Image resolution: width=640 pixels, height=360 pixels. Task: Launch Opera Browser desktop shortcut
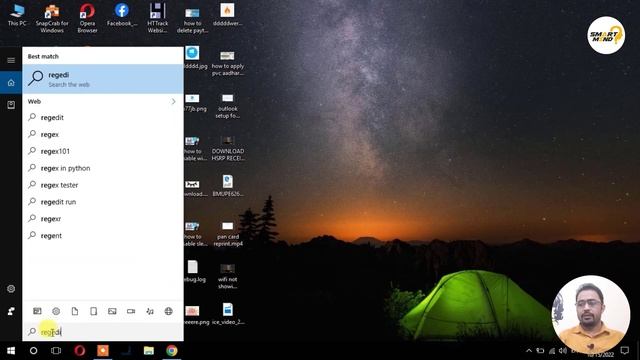pos(87,18)
